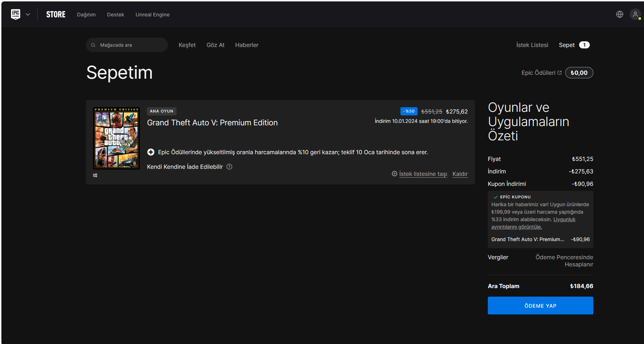Viewport: 644px width, 344px height.
Task: Click the search magnifier icon
Action: pos(93,45)
